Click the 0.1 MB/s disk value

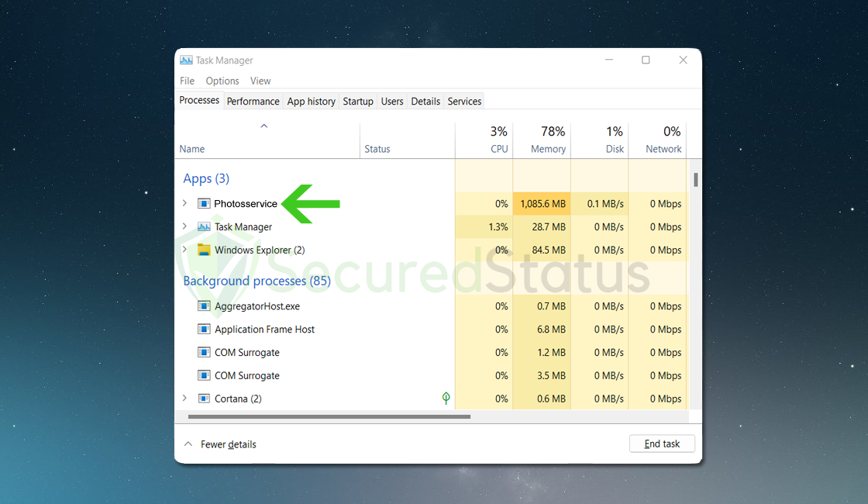[605, 204]
